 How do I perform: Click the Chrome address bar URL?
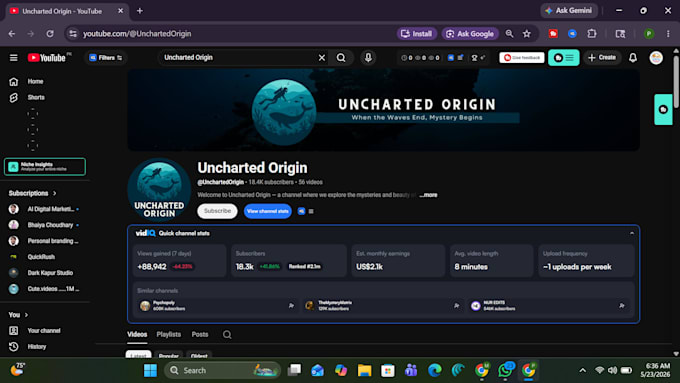[137, 34]
